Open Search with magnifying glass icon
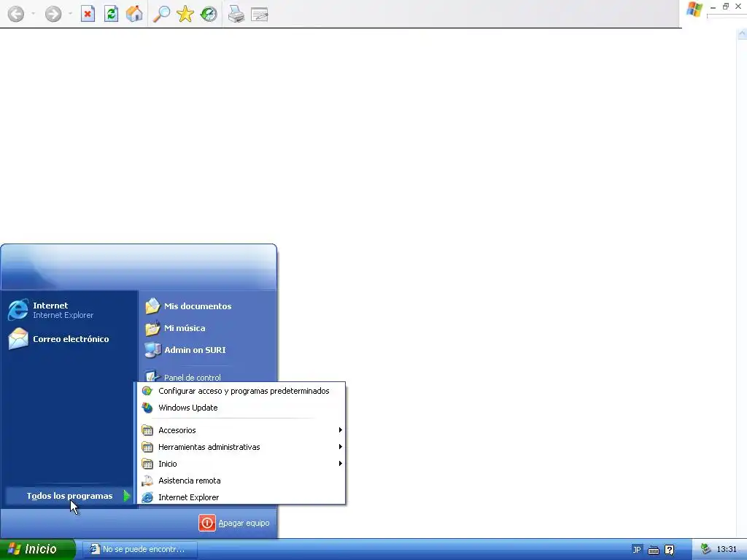The width and height of the screenshot is (747, 560). (x=161, y=14)
